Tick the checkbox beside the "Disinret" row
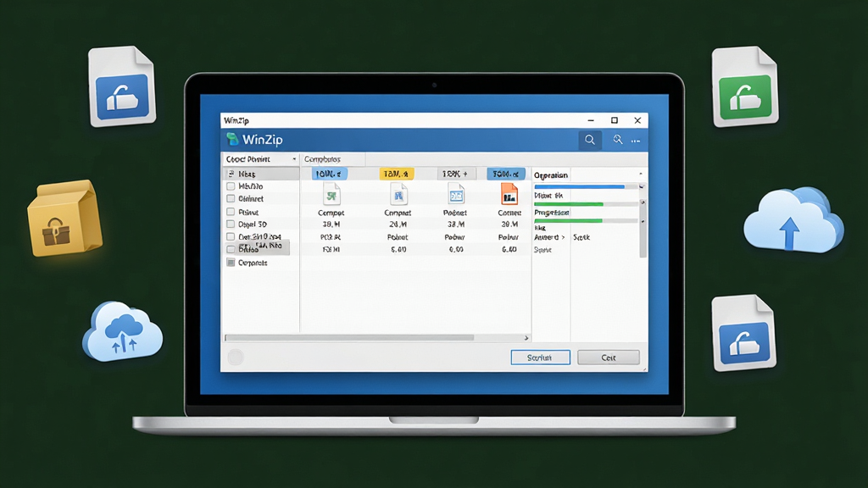This screenshot has width=868, height=488. 231,198
